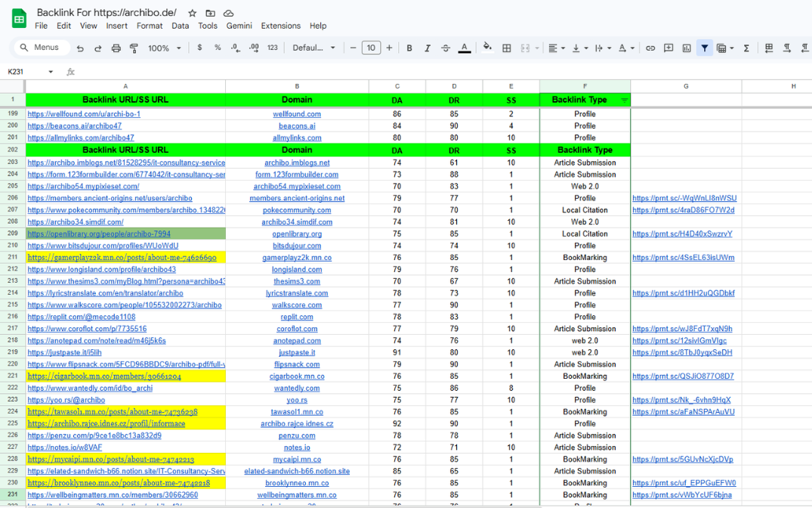
Task: Click the Insert link icon
Action: (650, 48)
